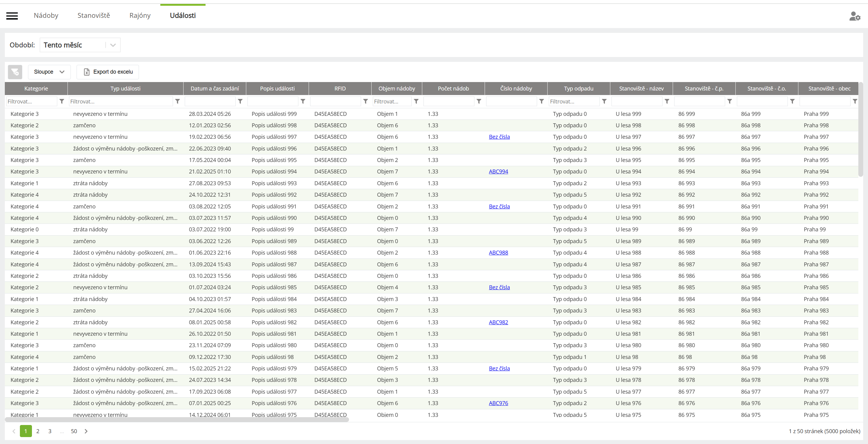Screen dimensions: 868x444
Task: Open filter icon for Stanoviště - obec column
Action: 855,101
